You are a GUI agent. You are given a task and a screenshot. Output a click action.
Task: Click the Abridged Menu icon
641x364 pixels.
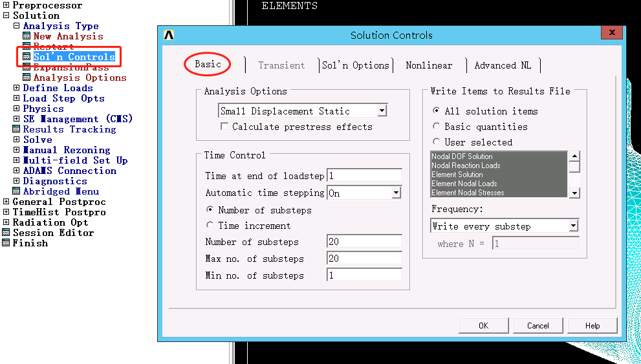tap(16, 191)
